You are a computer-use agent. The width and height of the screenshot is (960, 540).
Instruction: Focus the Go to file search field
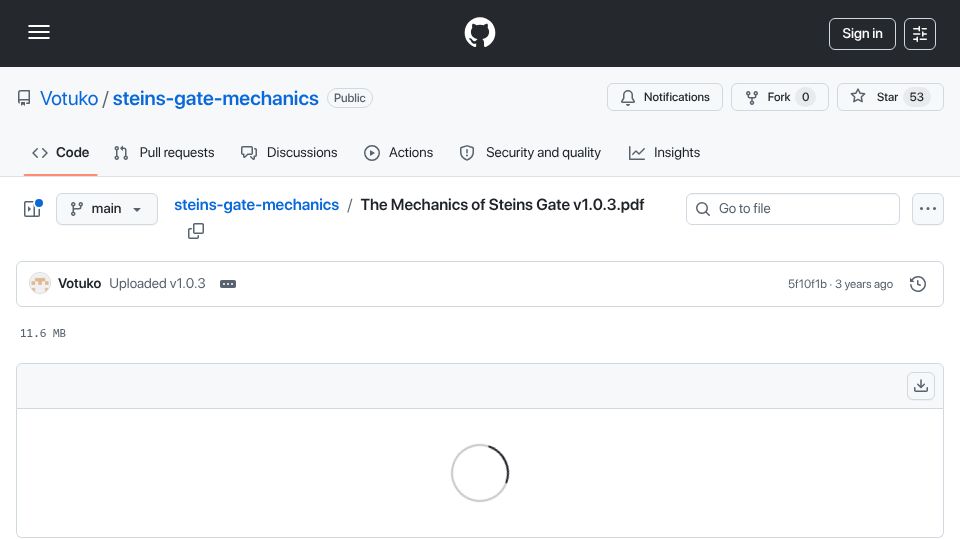[x=793, y=209]
